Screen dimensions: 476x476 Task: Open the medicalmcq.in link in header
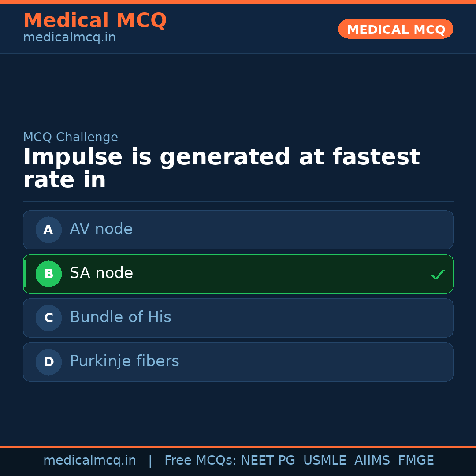pos(69,37)
